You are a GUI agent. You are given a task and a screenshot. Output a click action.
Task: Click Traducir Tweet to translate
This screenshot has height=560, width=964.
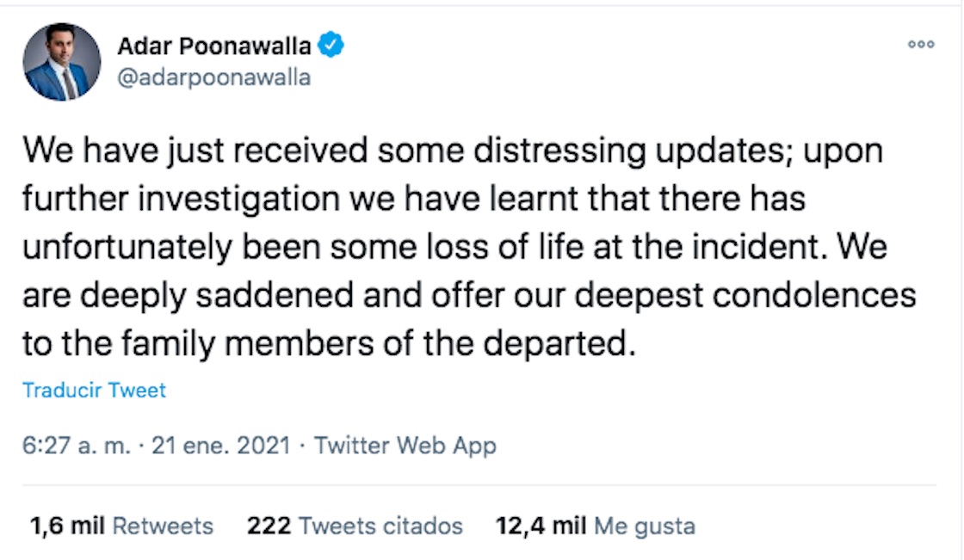coord(94,390)
